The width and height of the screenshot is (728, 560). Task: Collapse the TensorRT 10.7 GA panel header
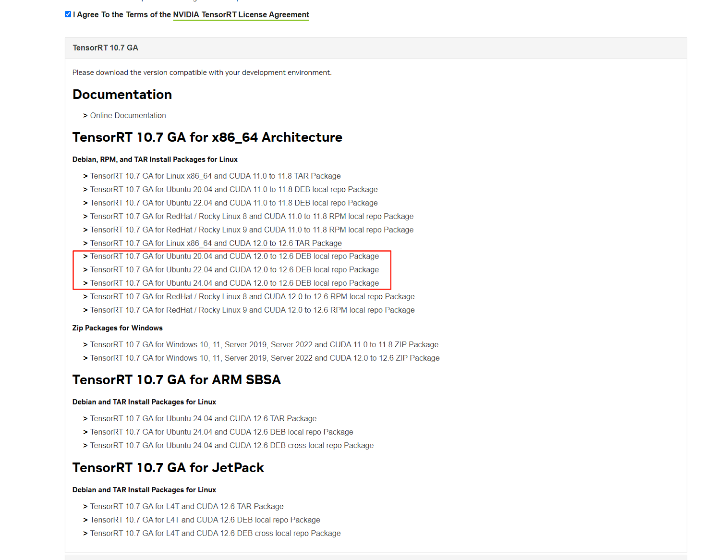click(x=105, y=48)
